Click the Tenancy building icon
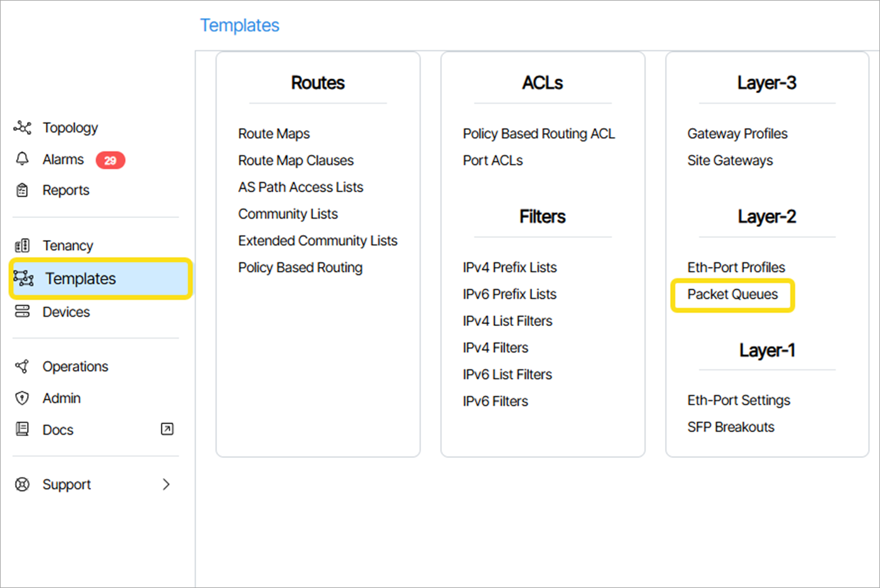This screenshot has height=588, width=880. click(x=23, y=245)
